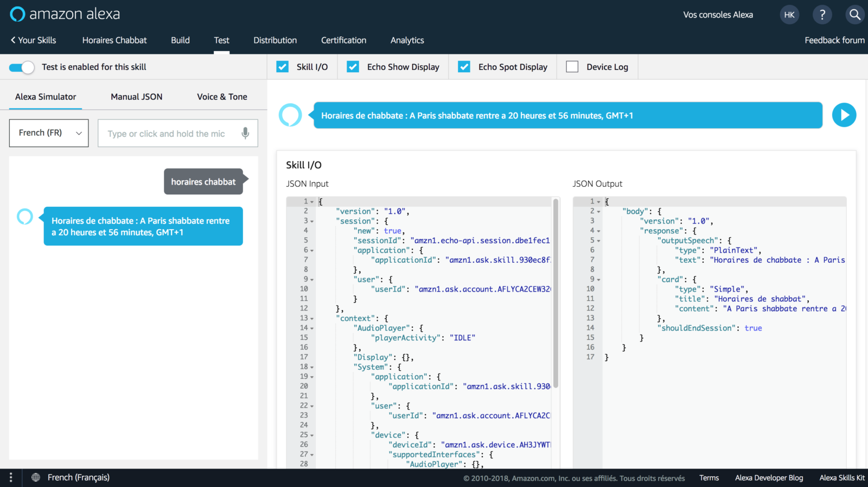The height and width of the screenshot is (487, 868).
Task: Collapse the "AudioPlayer" block at line 14
Action: point(312,328)
